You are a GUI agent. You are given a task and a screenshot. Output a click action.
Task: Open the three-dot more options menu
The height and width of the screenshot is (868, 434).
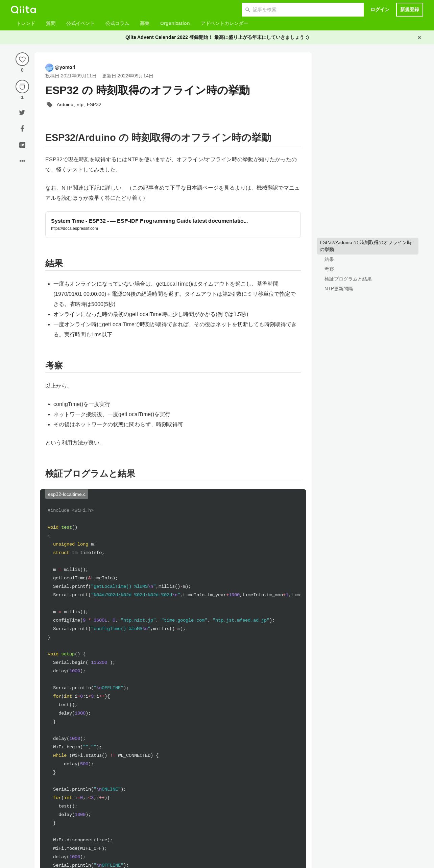click(22, 161)
